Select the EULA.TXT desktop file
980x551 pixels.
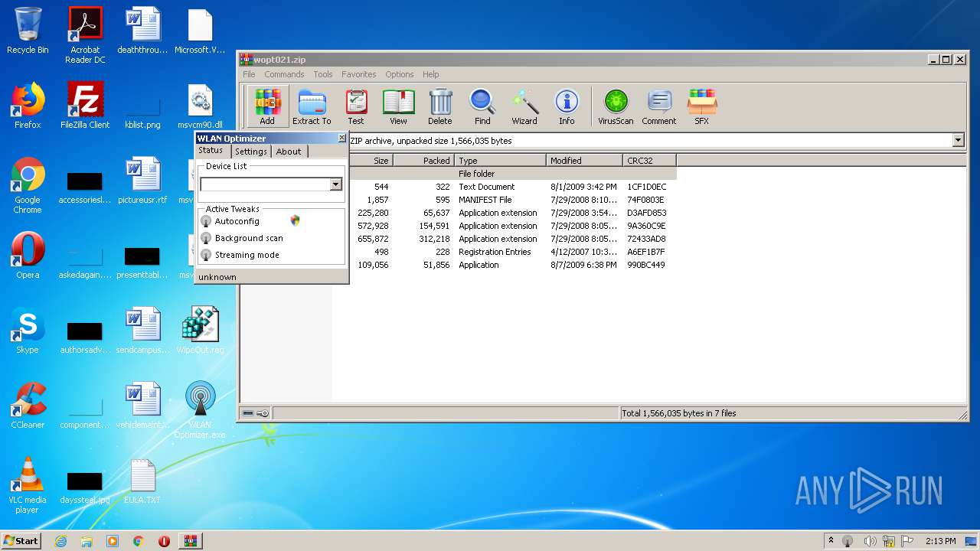tap(142, 481)
